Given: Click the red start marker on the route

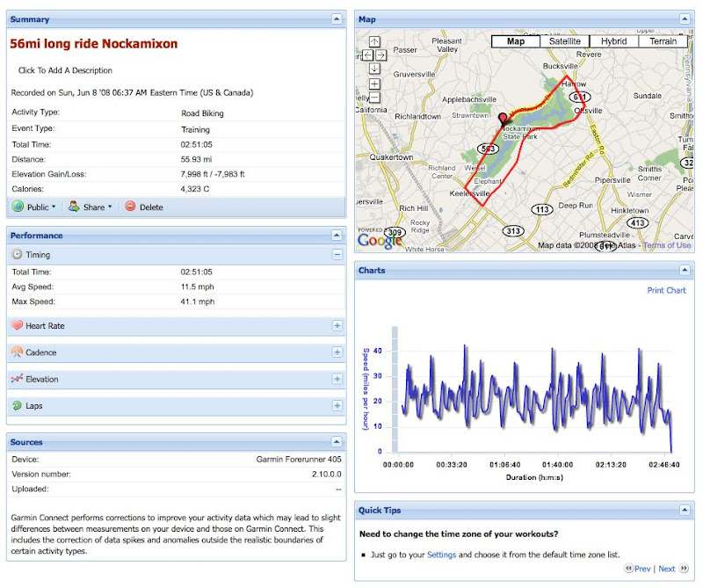Looking at the screenshot, I should pyautogui.click(x=504, y=120).
